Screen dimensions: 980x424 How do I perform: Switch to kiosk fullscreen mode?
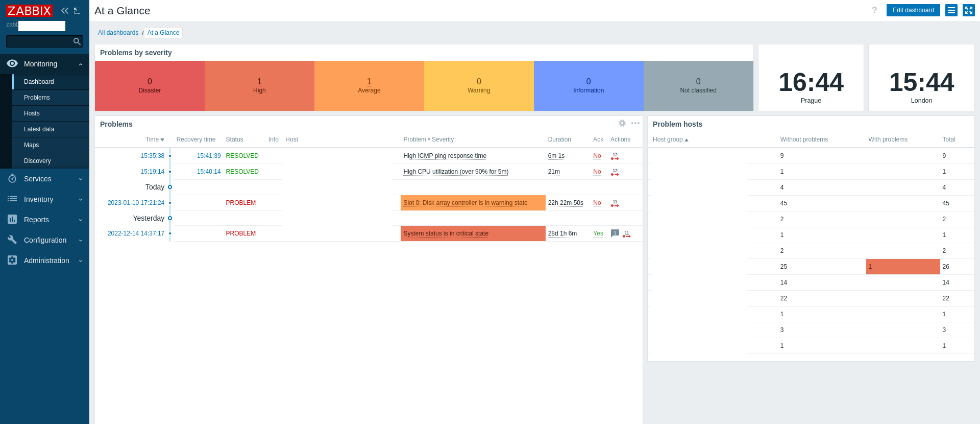point(969,10)
